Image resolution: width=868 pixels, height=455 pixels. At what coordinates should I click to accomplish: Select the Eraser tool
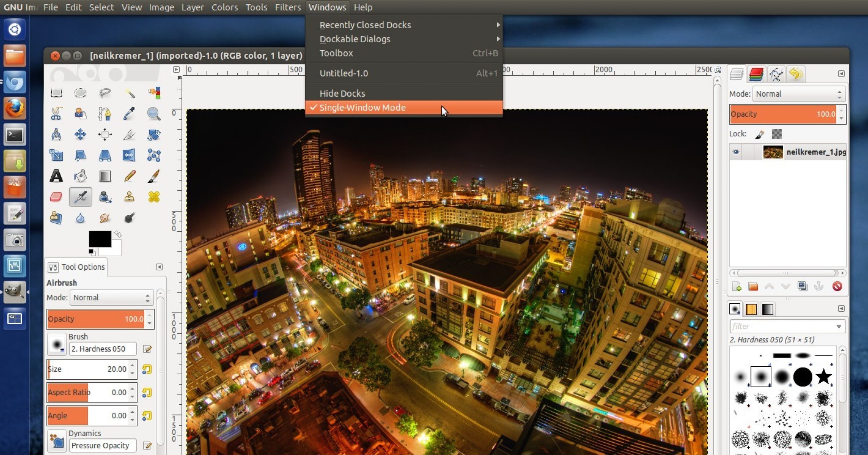(x=56, y=197)
